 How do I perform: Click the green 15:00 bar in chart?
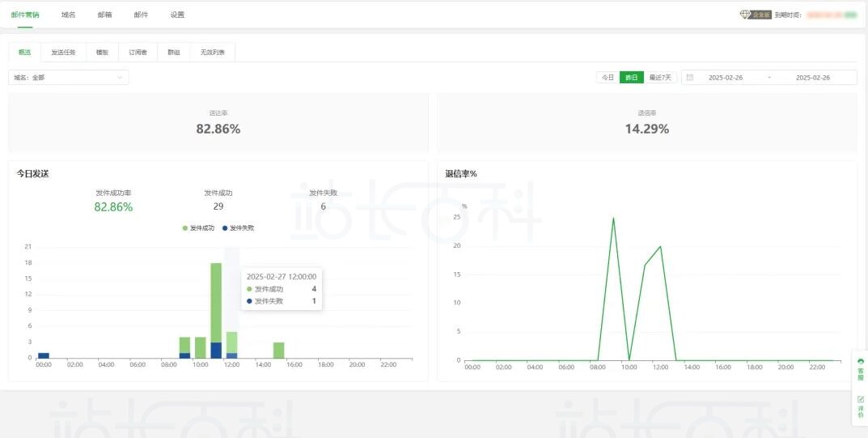point(278,350)
